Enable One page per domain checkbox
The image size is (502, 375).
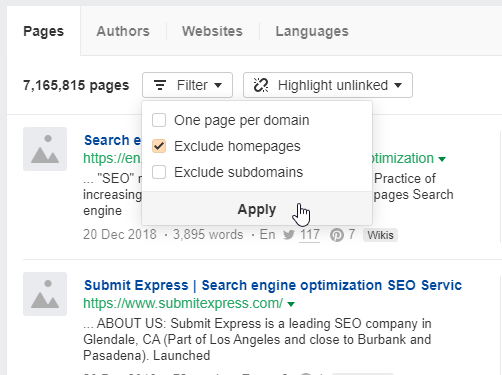click(x=159, y=120)
